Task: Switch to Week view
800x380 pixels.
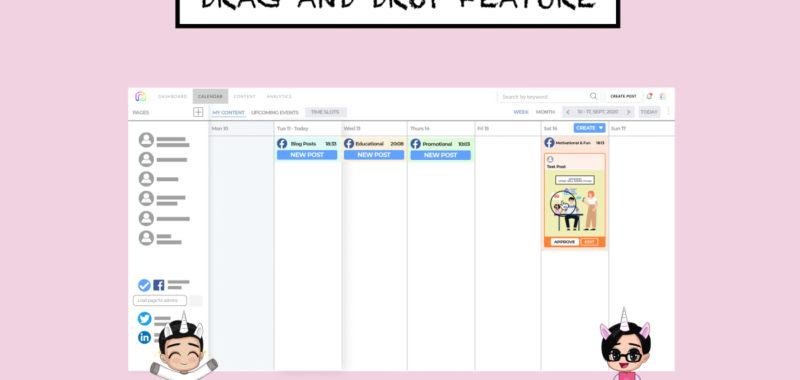Action: pos(520,112)
